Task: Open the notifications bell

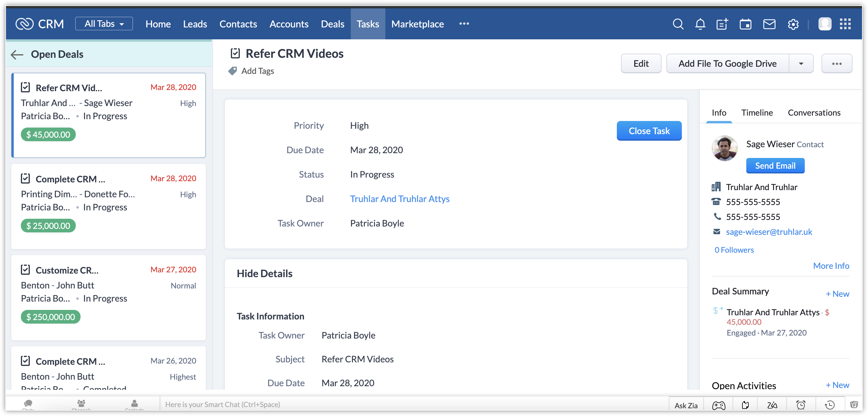Action: pyautogui.click(x=700, y=24)
